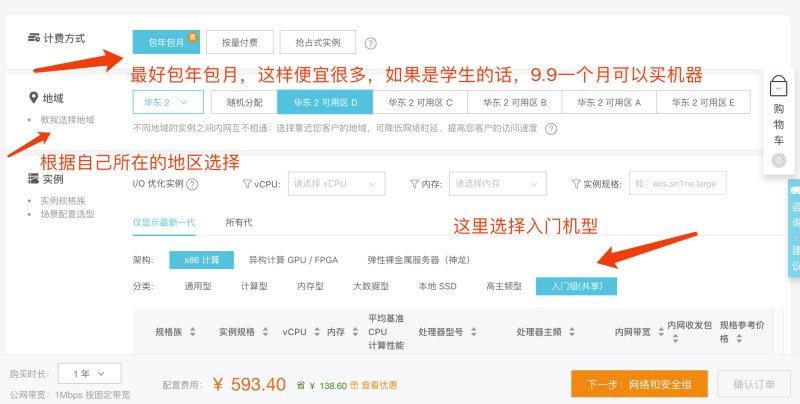Viewport: 800px width, 404px height.
Task: Select 通用型 category
Action: (x=197, y=286)
